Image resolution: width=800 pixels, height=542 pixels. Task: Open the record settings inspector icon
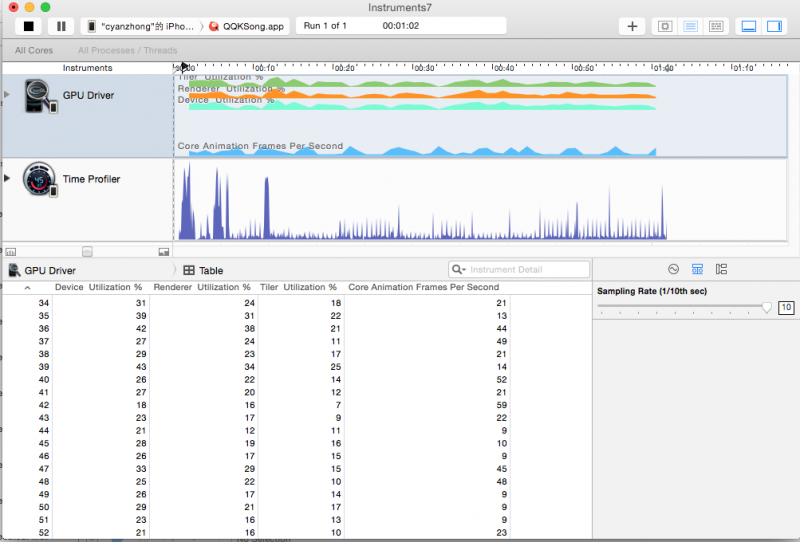tap(673, 270)
